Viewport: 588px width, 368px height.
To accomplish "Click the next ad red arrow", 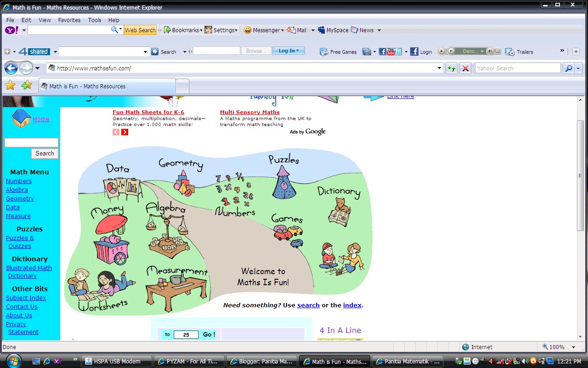I will click(124, 132).
